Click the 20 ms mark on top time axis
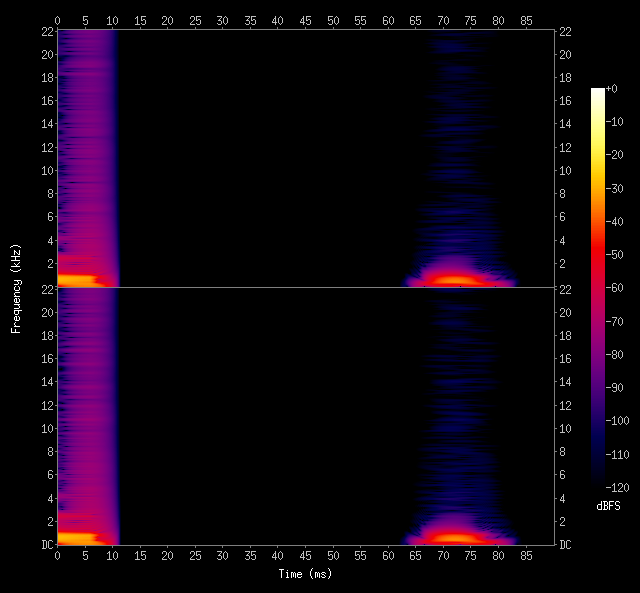Screen dimensions: 640x593 tap(167, 19)
